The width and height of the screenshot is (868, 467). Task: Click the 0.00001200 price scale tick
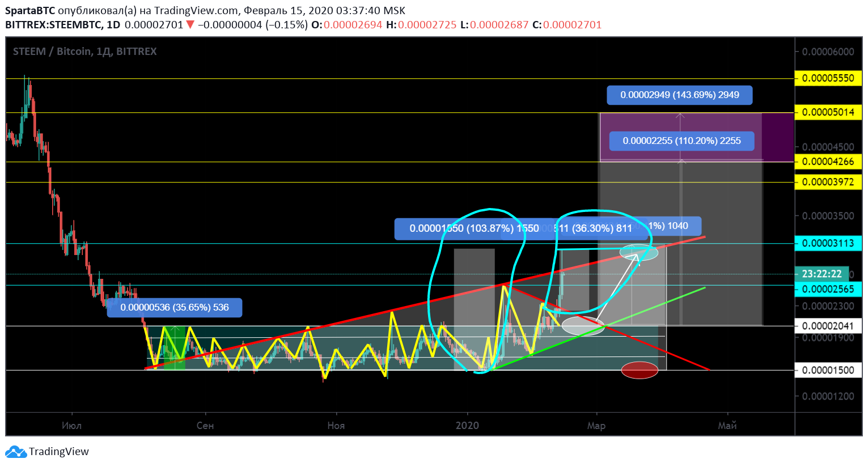coord(828,396)
